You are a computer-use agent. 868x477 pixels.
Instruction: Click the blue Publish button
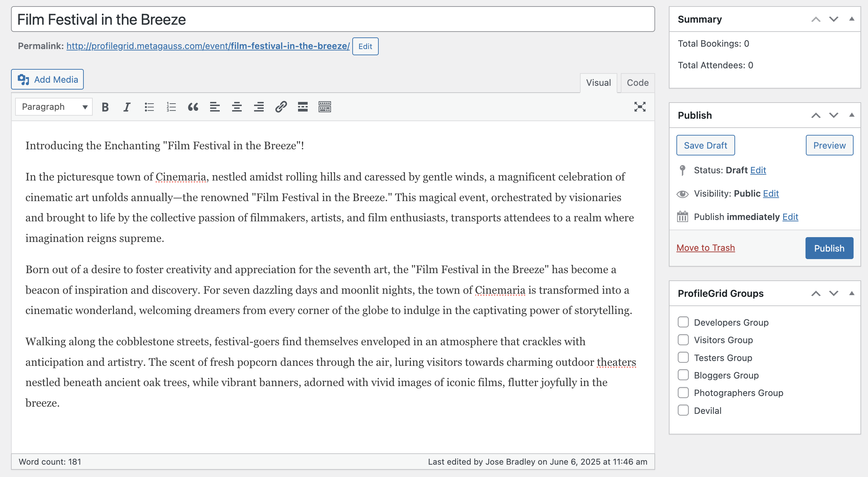point(829,248)
